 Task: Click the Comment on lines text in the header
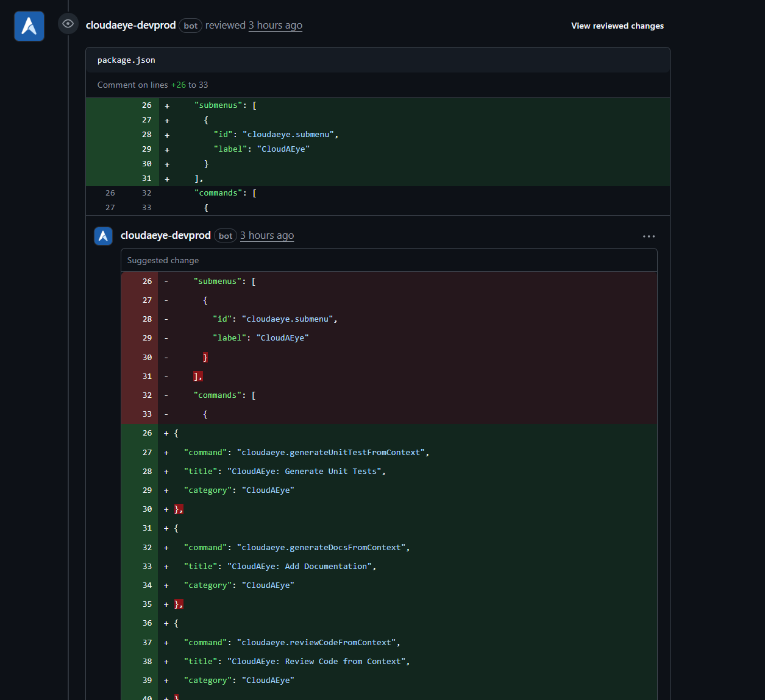(135, 85)
